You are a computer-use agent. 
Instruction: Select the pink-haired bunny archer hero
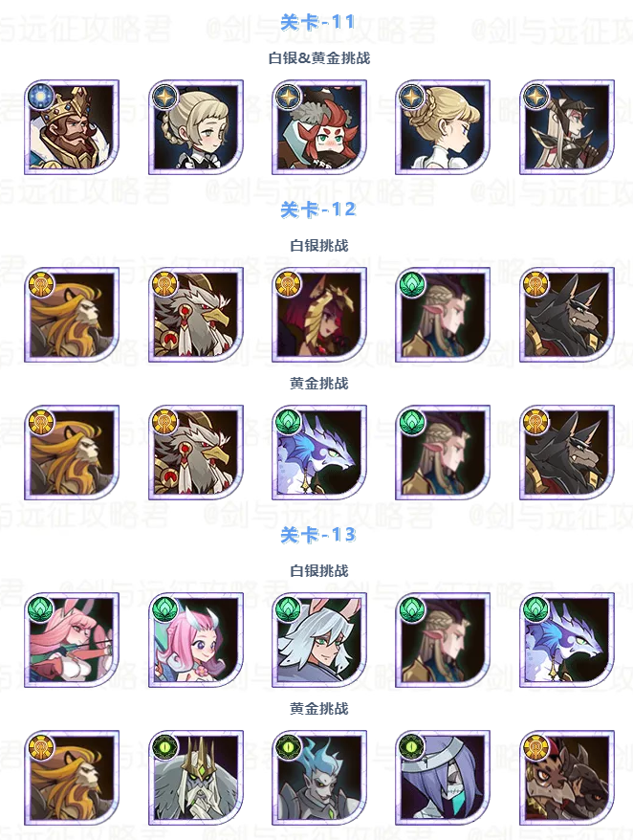[72, 640]
